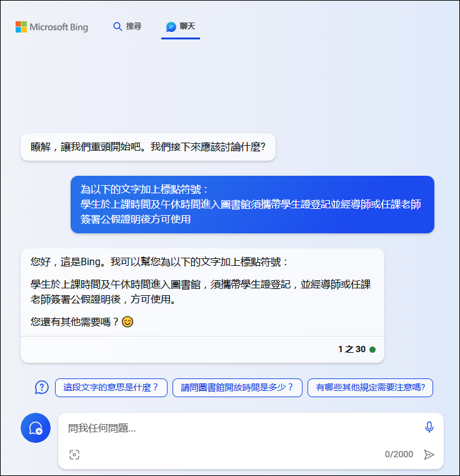This screenshot has width=460, height=476.
Task: Click the send arrow icon
Action: pyautogui.click(x=429, y=455)
